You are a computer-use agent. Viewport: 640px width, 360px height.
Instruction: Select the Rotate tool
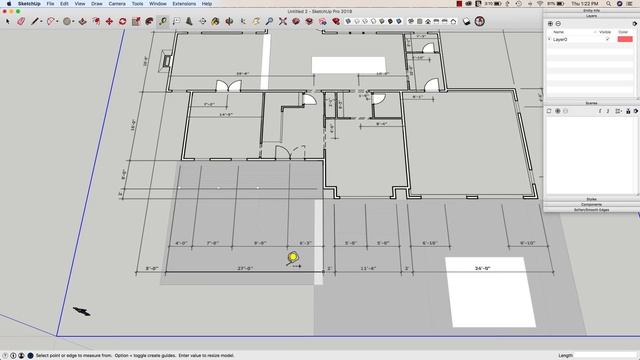pos(122,21)
